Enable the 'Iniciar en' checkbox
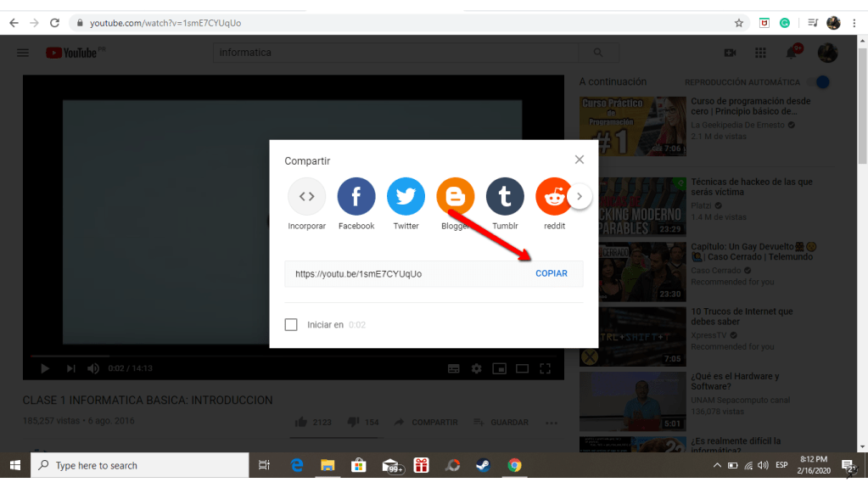The width and height of the screenshot is (868, 488). click(x=292, y=324)
